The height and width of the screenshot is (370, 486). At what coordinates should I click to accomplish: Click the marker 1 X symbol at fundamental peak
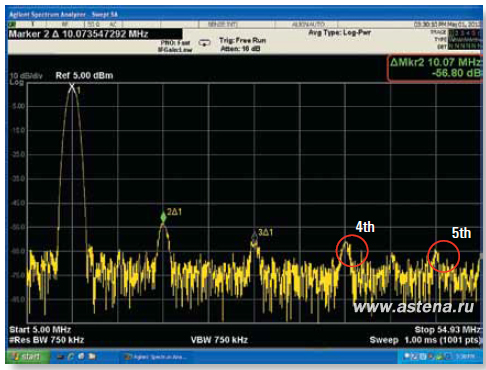click(x=72, y=88)
